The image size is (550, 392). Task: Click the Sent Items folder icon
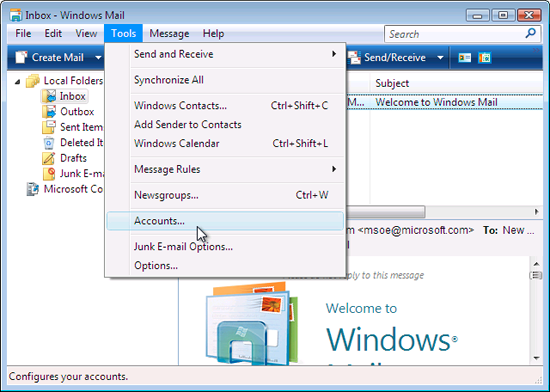49,127
